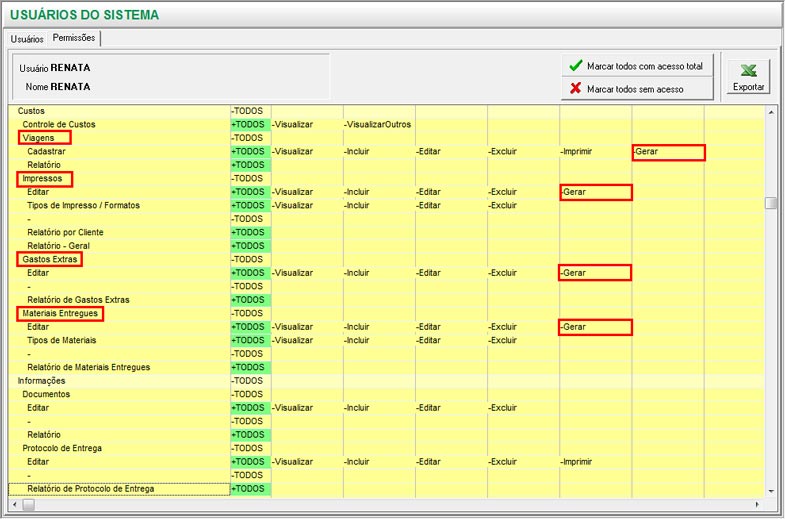Select the Viagens group row
This screenshot has height=519, width=785.
click(x=119, y=138)
